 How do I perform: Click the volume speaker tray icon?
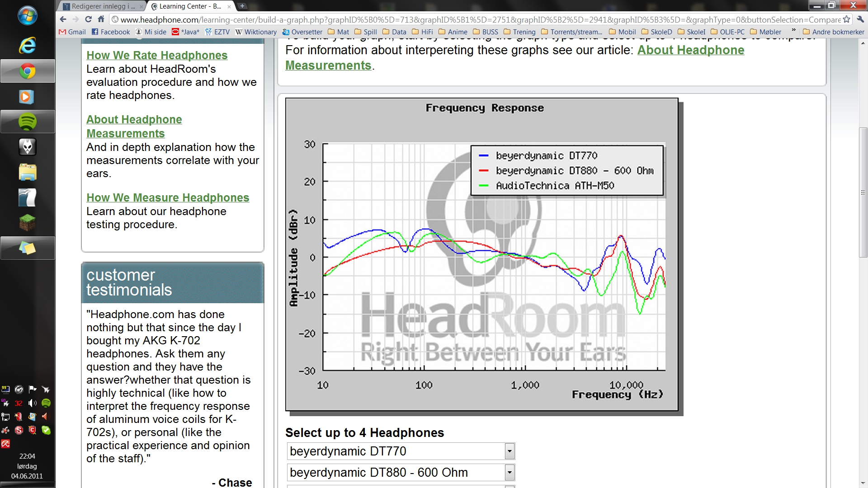pos(32,403)
